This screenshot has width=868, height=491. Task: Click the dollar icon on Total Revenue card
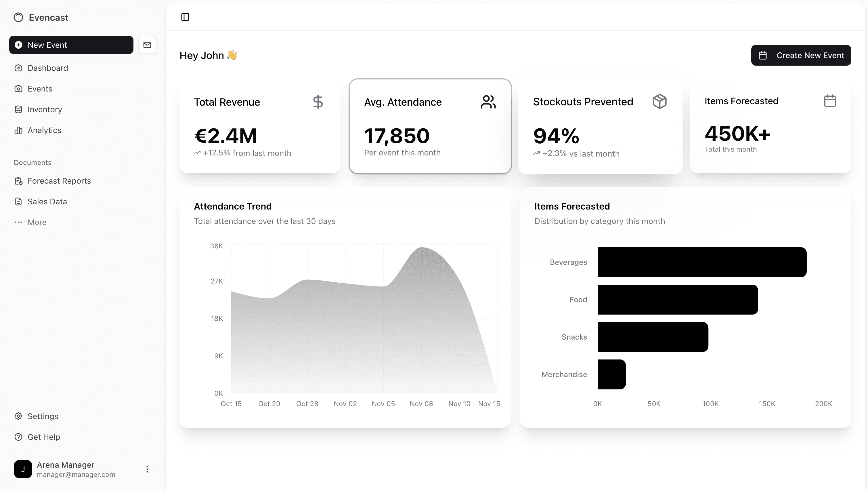pos(318,102)
